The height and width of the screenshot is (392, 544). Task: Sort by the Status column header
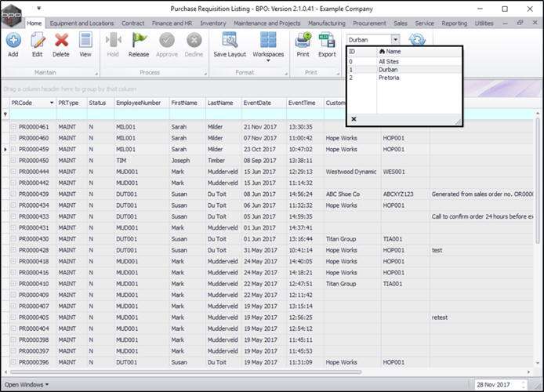pyautogui.click(x=100, y=103)
